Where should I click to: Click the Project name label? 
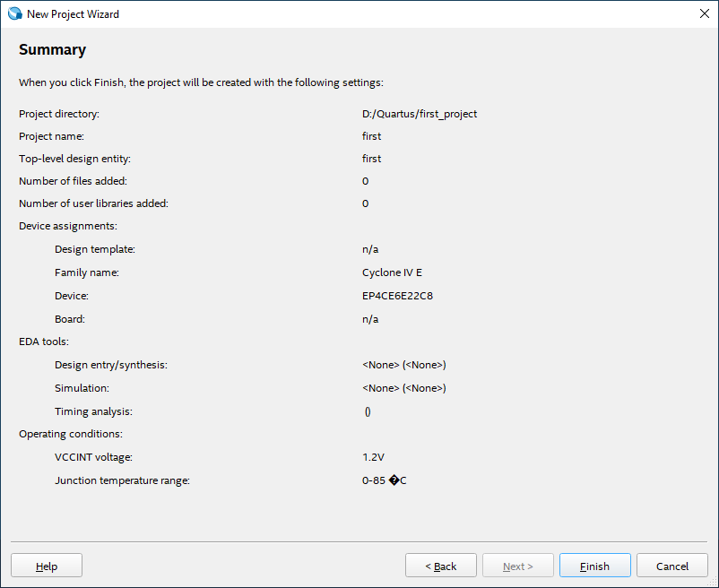coord(51,136)
